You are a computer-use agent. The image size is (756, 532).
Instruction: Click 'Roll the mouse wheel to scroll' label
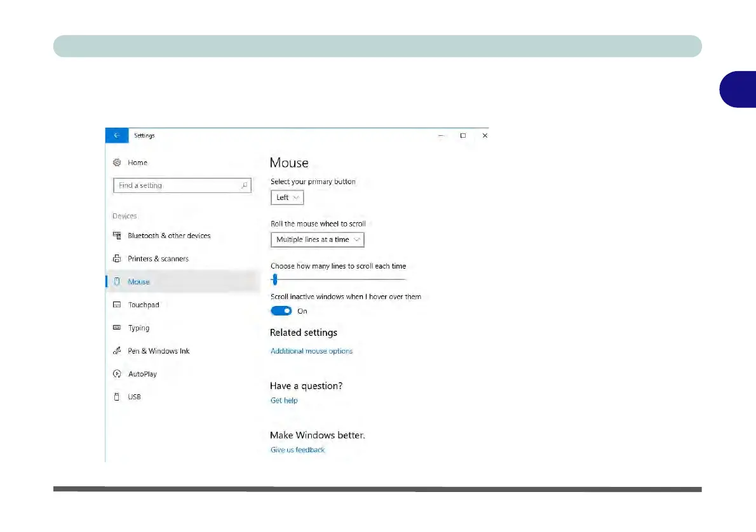(x=318, y=223)
